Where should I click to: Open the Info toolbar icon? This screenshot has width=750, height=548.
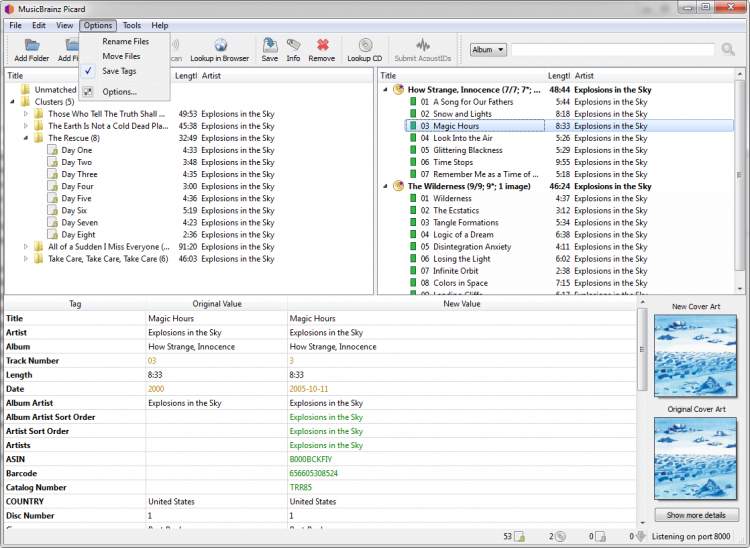click(293, 45)
